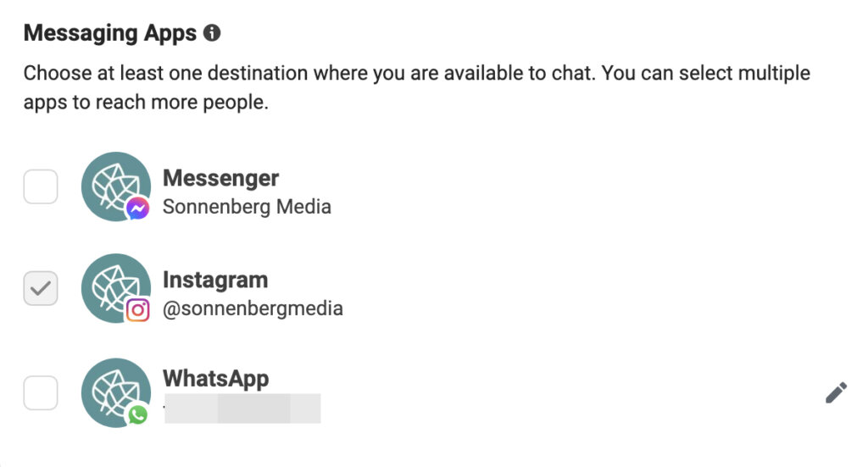Image resolution: width=868 pixels, height=467 pixels.
Task: Click the profile avatar in the WhatsApp row
Action: [x=112, y=389]
